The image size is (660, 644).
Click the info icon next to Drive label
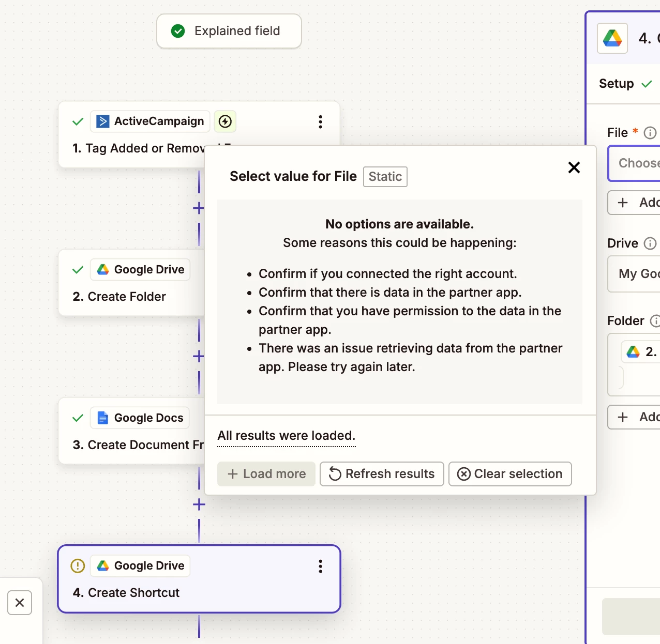click(650, 243)
